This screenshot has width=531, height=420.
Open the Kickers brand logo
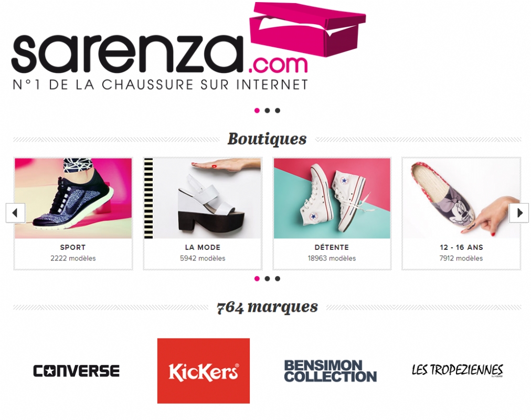pos(204,371)
